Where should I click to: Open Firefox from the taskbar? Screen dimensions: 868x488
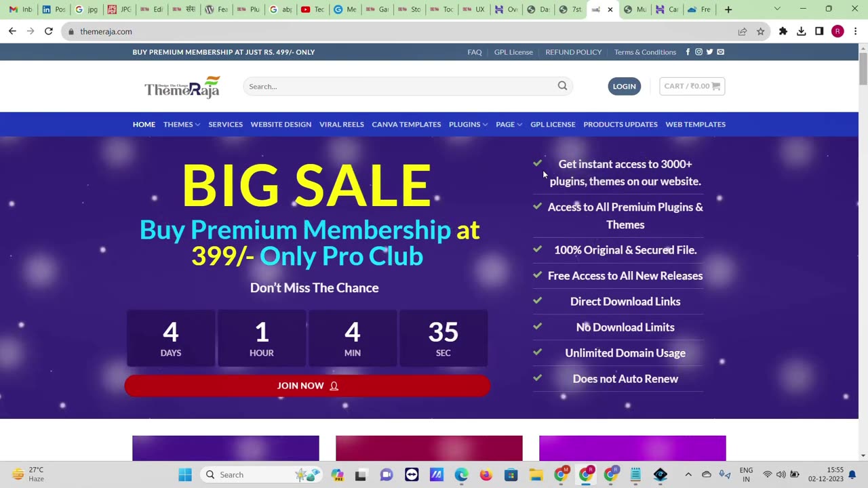(x=486, y=474)
